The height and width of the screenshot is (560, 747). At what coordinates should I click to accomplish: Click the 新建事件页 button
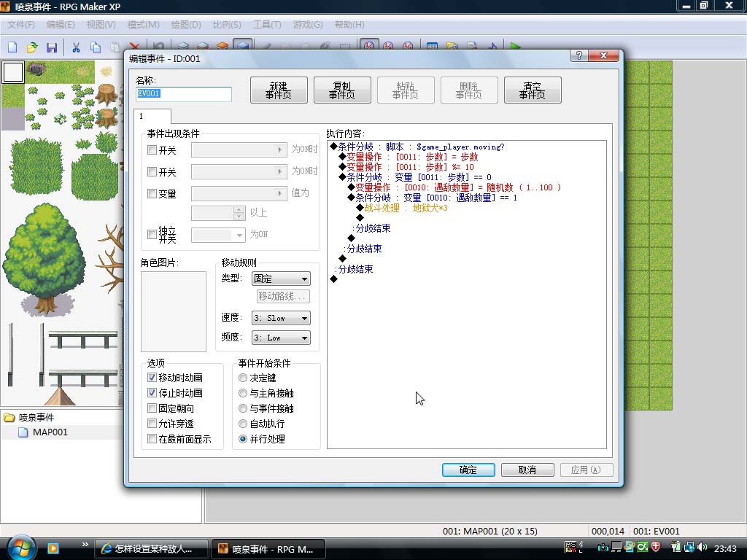pos(279,90)
